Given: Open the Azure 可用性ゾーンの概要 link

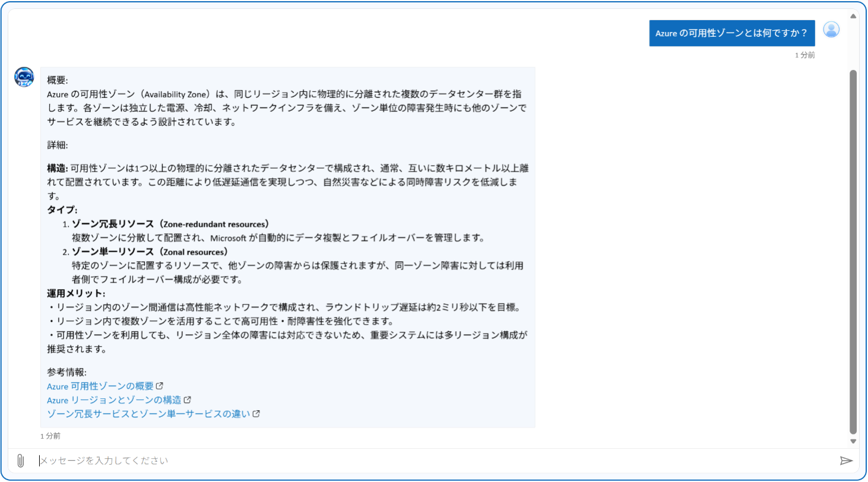Looking at the screenshot, I should (x=100, y=386).
